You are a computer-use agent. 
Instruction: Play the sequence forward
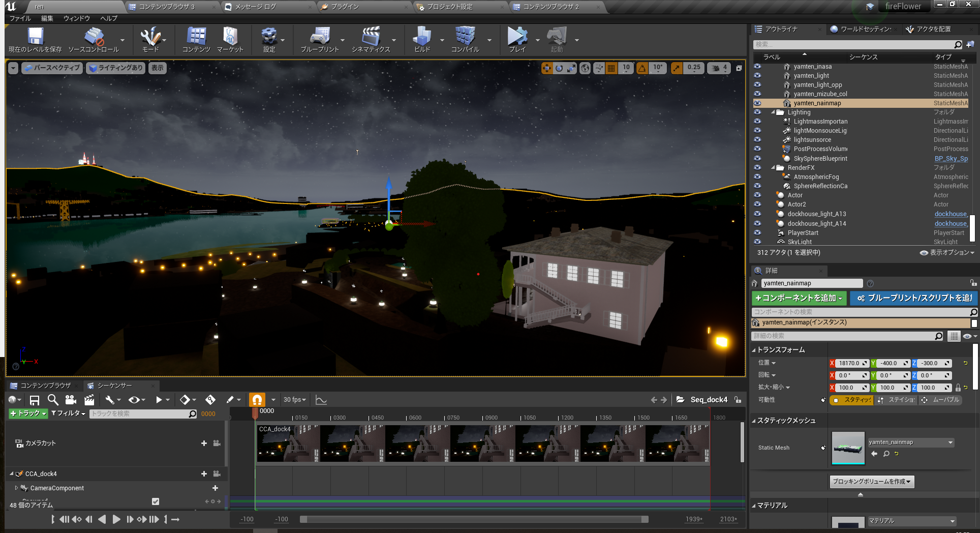(116, 519)
